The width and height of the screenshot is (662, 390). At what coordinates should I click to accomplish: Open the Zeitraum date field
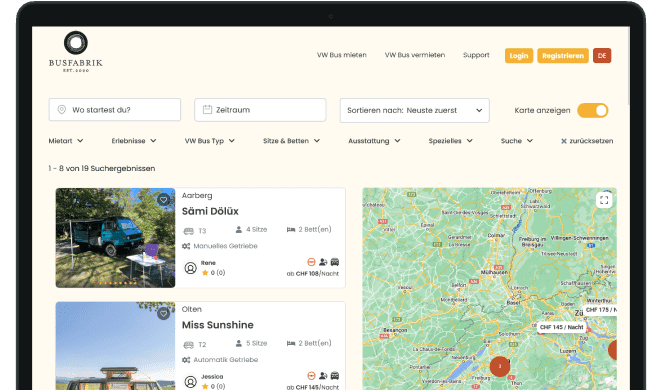[260, 110]
